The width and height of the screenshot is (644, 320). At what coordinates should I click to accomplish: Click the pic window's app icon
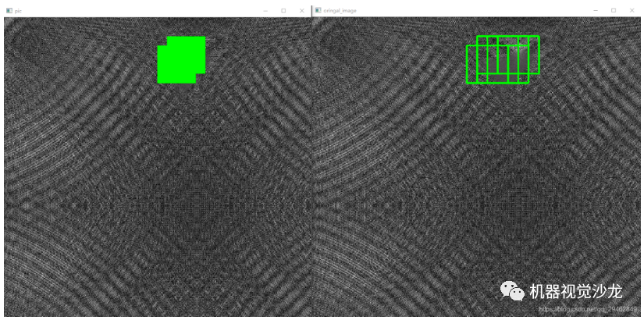9,11
